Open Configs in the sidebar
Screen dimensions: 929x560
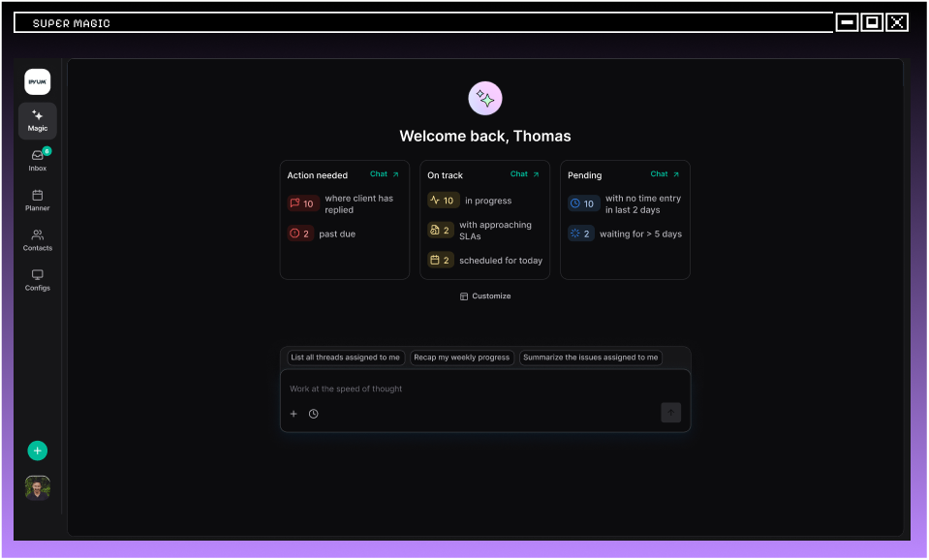pos(38,280)
